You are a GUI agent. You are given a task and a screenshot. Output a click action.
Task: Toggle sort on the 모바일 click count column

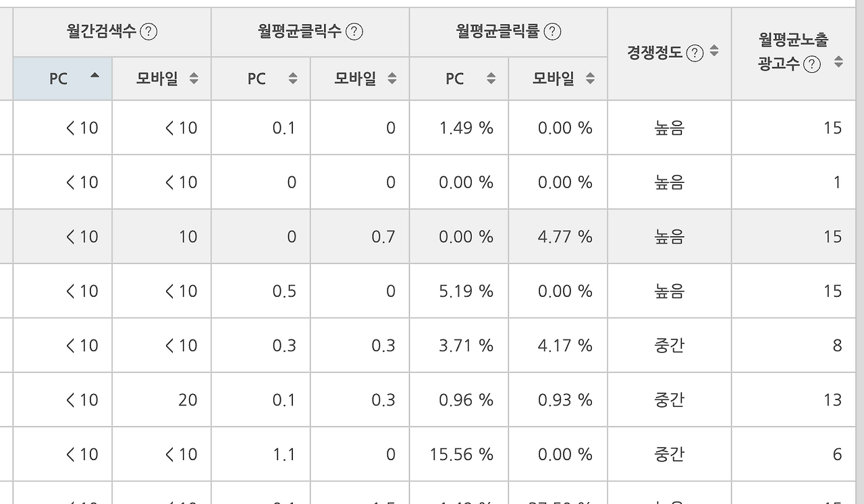point(391,78)
